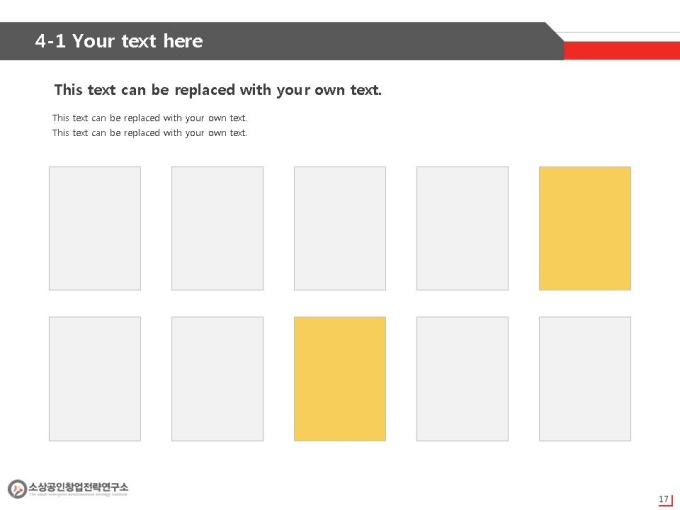Select first gray placeholder in bottom row
Viewport: 680px width, 510px height.
[x=95, y=379]
